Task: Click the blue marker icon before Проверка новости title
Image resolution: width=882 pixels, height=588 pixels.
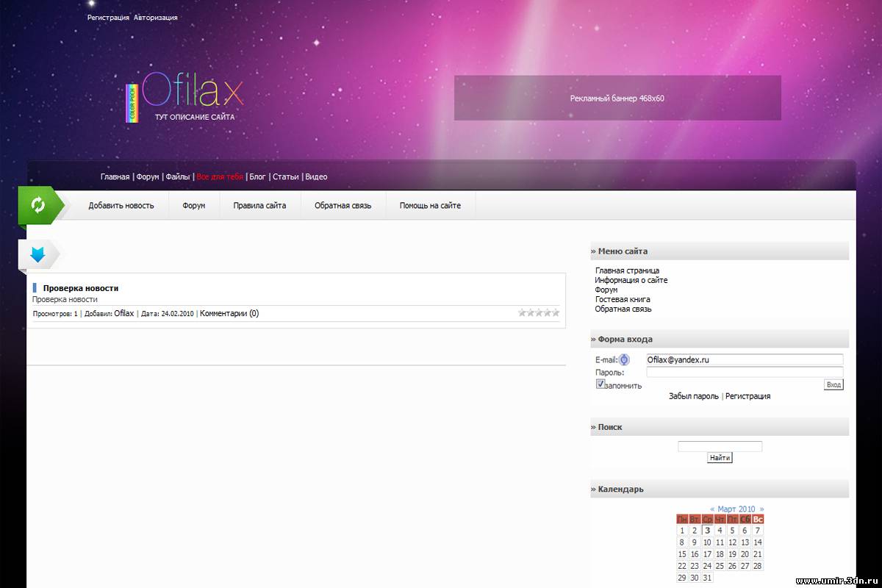Action: pos(36,287)
